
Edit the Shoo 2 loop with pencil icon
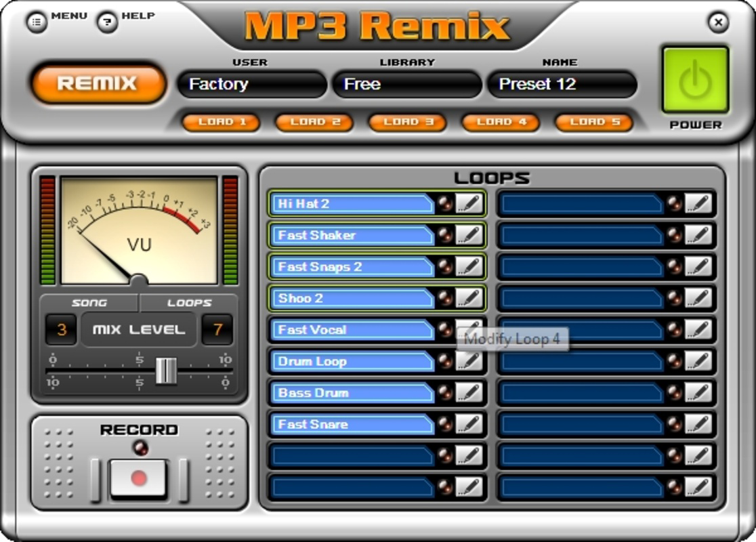469,298
